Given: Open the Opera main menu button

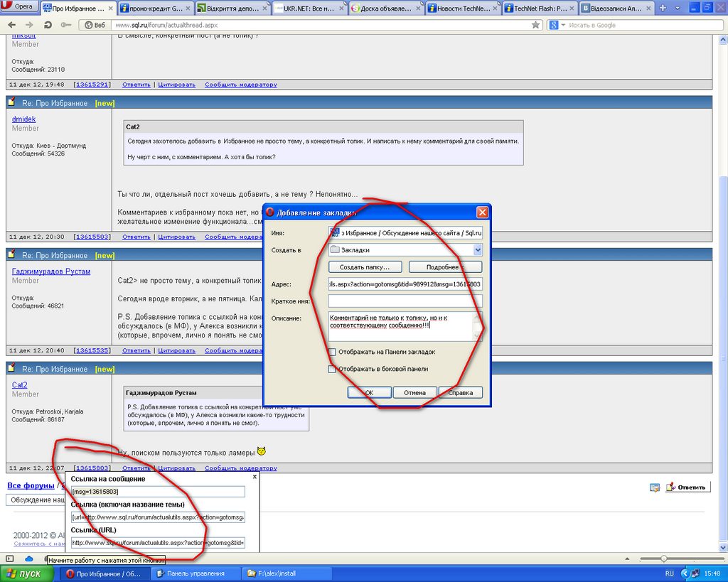Looking at the screenshot, I should click(19, 7).
